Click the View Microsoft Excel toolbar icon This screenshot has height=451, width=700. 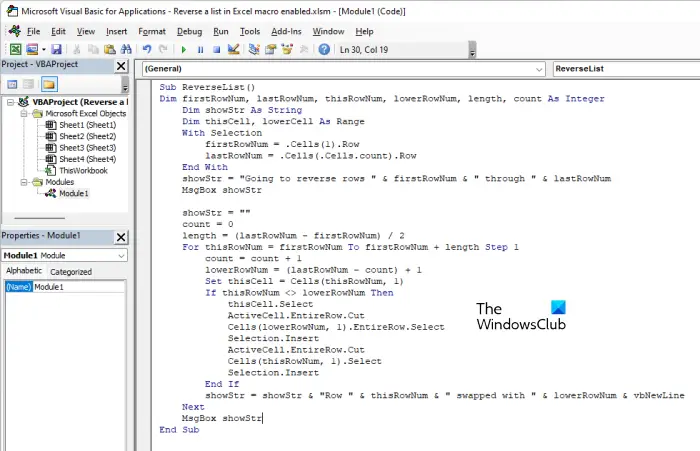coord(15,49)
